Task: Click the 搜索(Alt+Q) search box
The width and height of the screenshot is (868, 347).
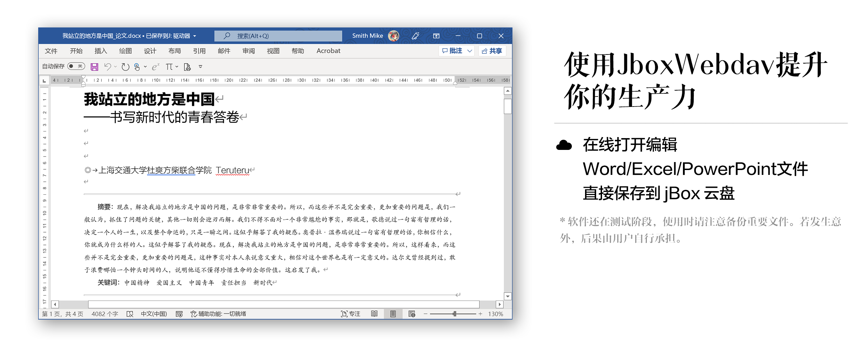Action: (278, 36)
